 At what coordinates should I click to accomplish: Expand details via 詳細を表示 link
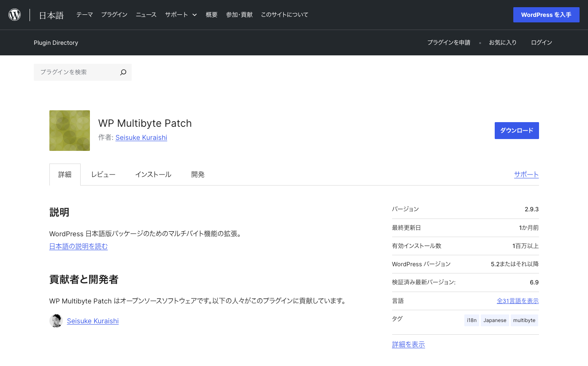point(408,344)
